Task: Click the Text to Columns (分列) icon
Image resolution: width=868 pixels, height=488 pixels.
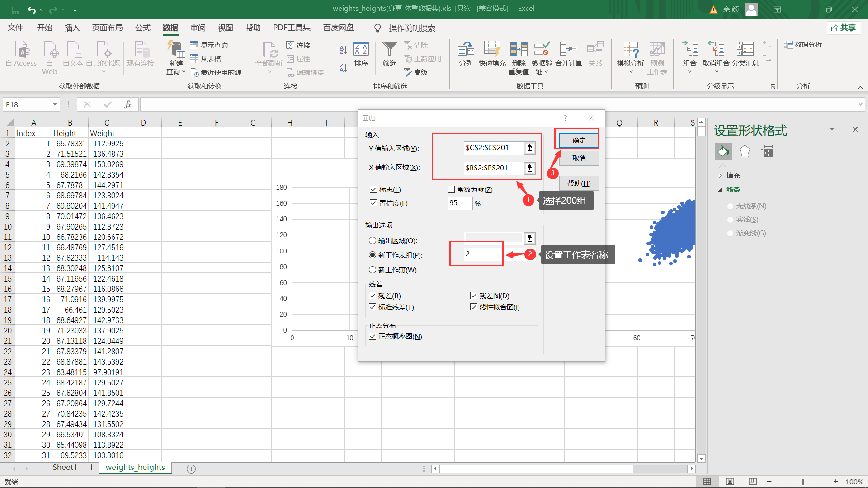Action: [x=466, y=49]
